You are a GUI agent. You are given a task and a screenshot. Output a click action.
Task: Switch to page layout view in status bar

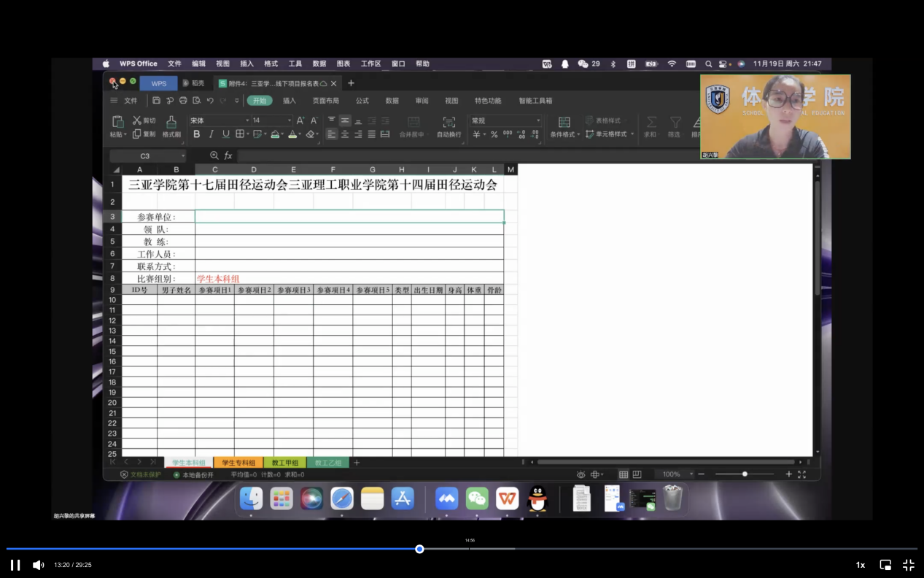(637, 474)
